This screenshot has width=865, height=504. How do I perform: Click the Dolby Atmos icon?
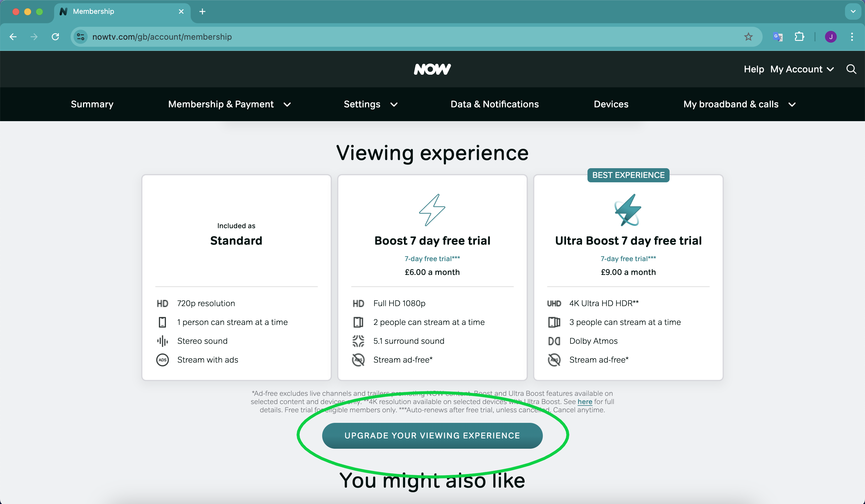pyautogui.click(x=554, y=341)
